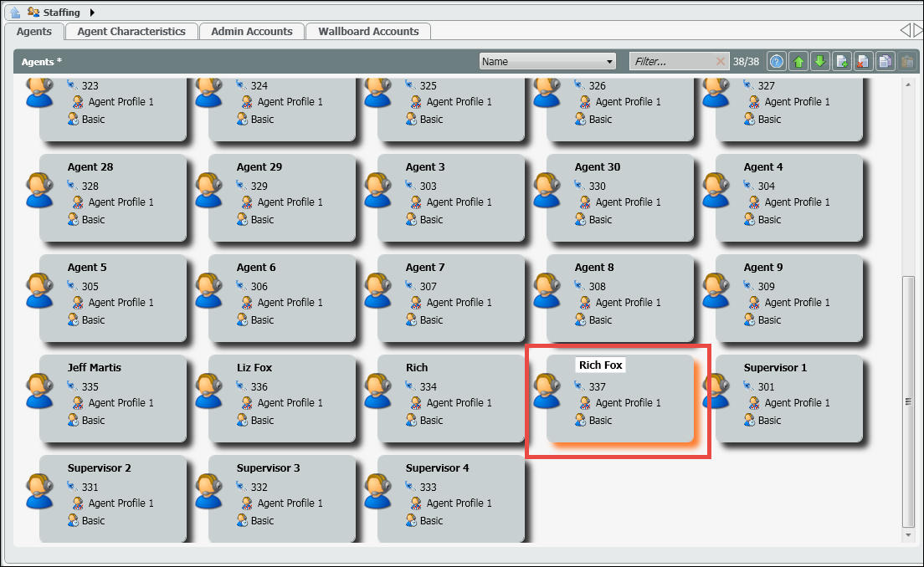Open the Admin Accounts tab
The image size is (924, 567).
252,31
